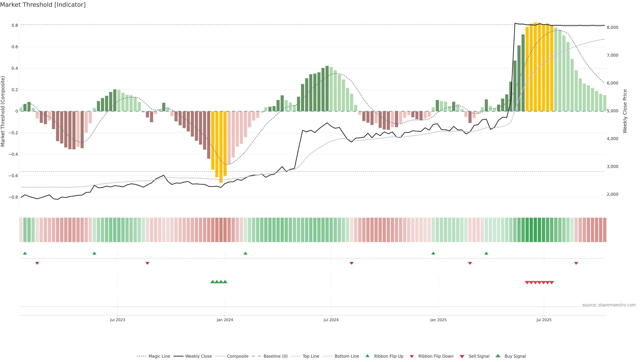Click the Buy Signal legend triangle icon
This screenshot has width=644, height=362.
click(498, 356)
